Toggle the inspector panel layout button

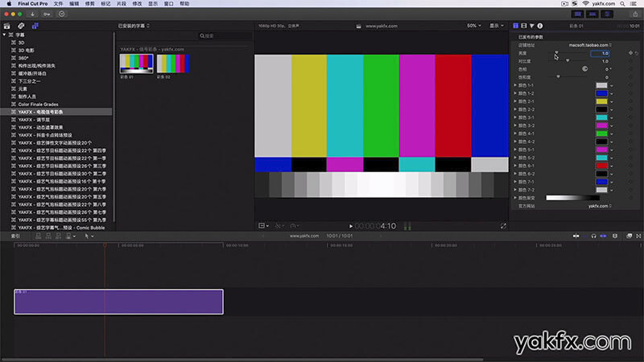point(607,14)
